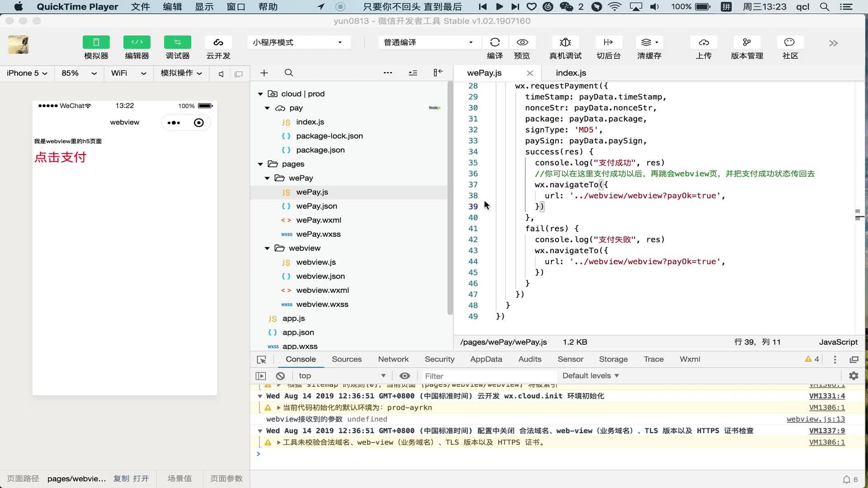Click the mini program capsule menu dots
868x488 pixels.
click(x=174, y=122)
